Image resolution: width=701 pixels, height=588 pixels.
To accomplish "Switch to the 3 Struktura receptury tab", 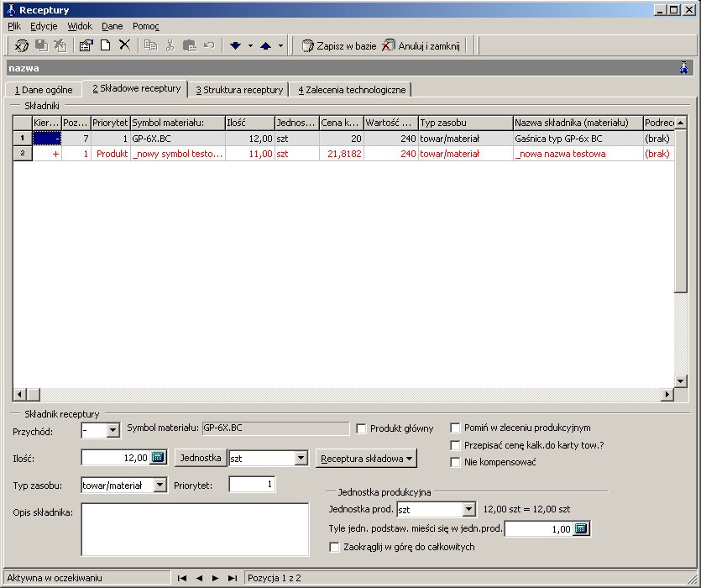I will coord(239,90).
